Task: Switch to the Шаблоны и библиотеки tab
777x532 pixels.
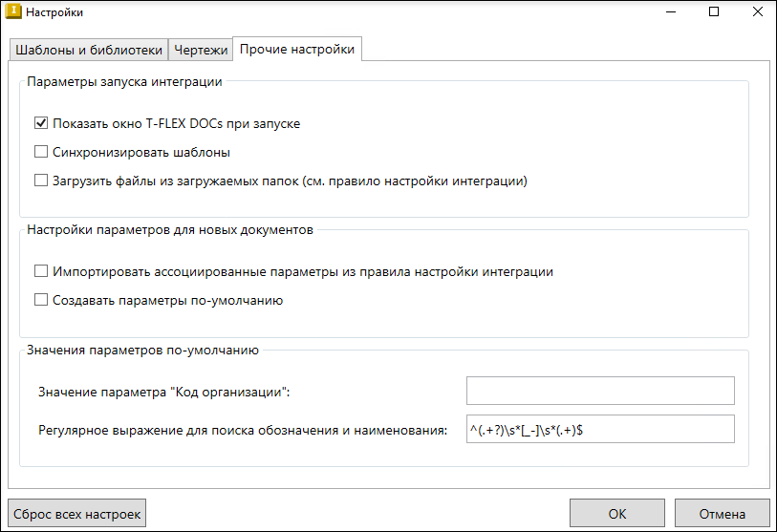Action: tap(89, 50)
